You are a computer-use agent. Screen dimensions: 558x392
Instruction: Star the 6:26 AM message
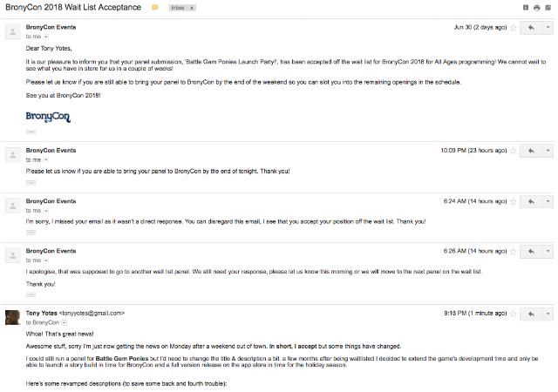point(514,252)
